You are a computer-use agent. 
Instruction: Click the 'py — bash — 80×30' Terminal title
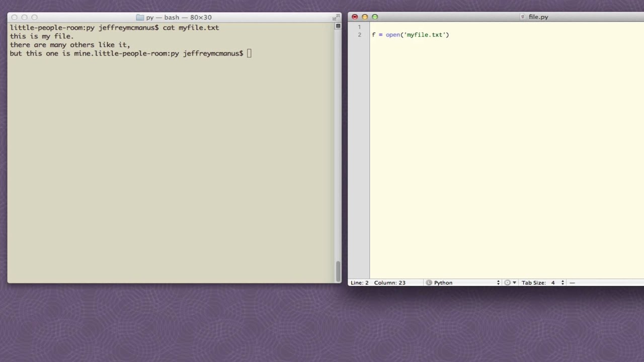pos(179,17)
